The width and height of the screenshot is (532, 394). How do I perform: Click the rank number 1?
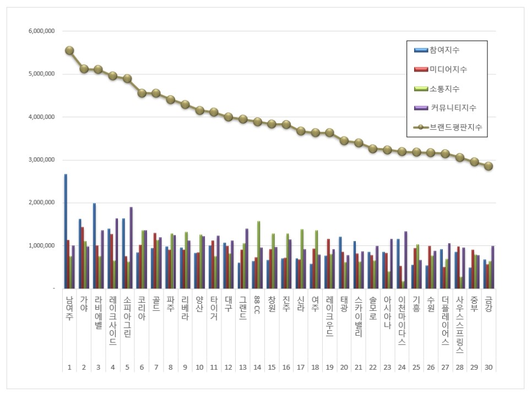(x=69, y=367)
